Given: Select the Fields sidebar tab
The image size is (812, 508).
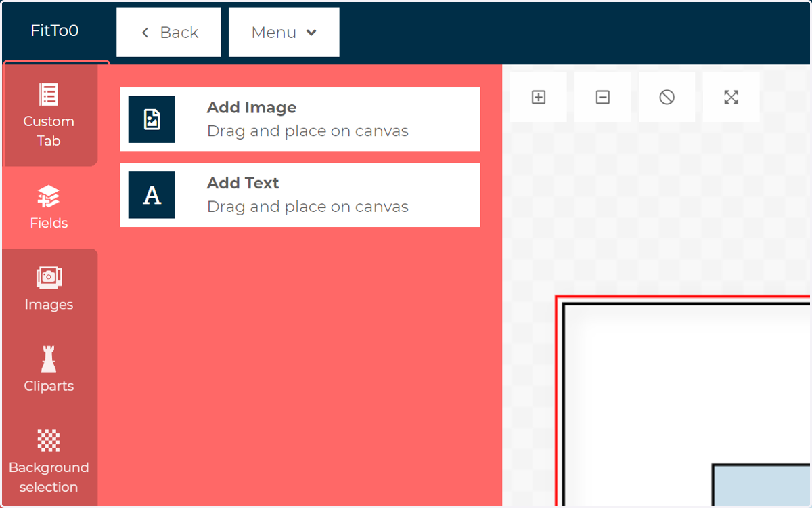Looking at the screenshot, I should 49,207.
